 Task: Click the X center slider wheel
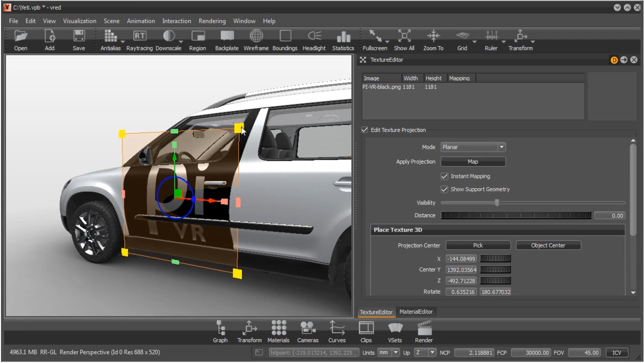[495, 259]
